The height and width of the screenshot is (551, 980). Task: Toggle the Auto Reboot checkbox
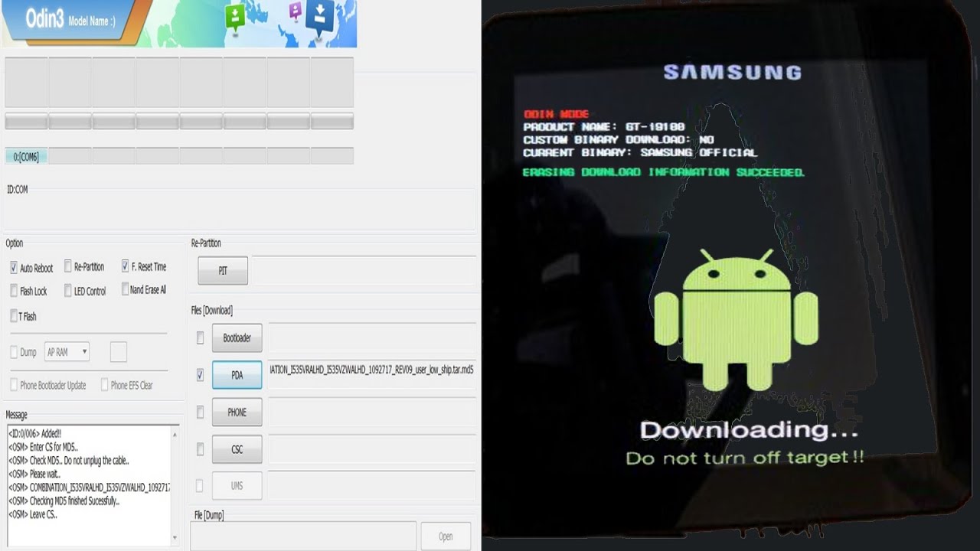[14, 268]
